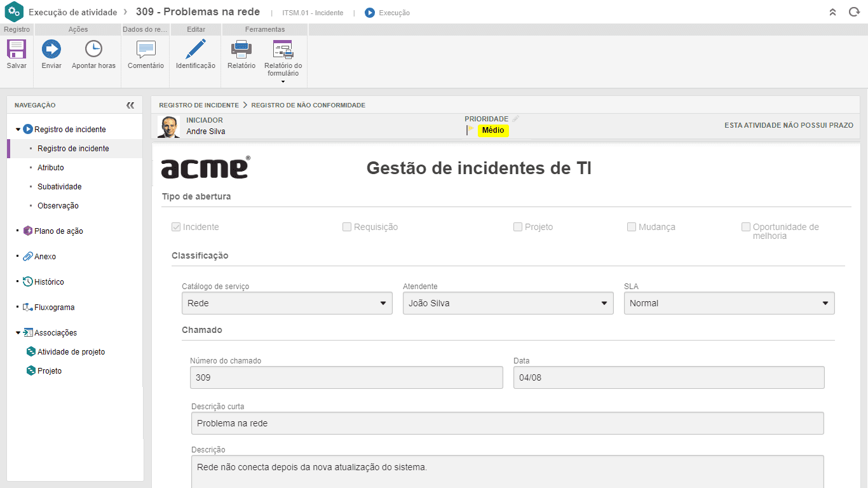Select Atributo in the navigation tree
This screenshot has height=488, width=868.
click(x=51, y=167)
